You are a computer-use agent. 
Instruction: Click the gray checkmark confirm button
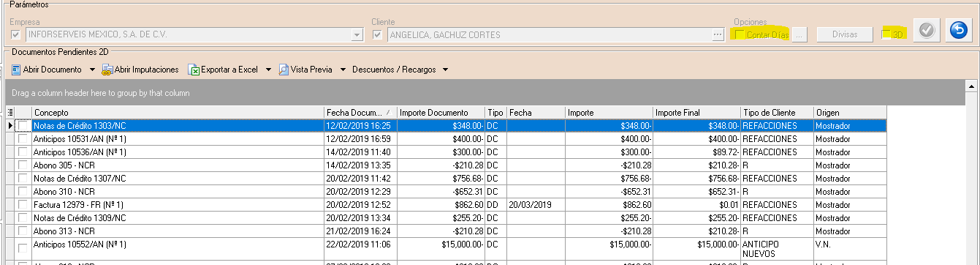point(925,31)
